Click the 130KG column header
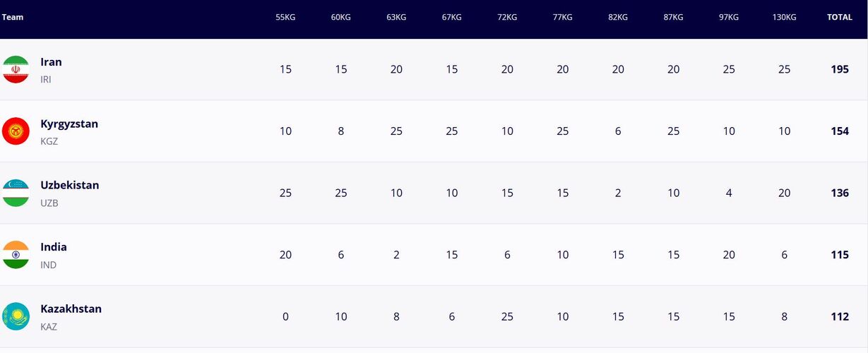Viewport: 868px width, 353px height. 784,17
